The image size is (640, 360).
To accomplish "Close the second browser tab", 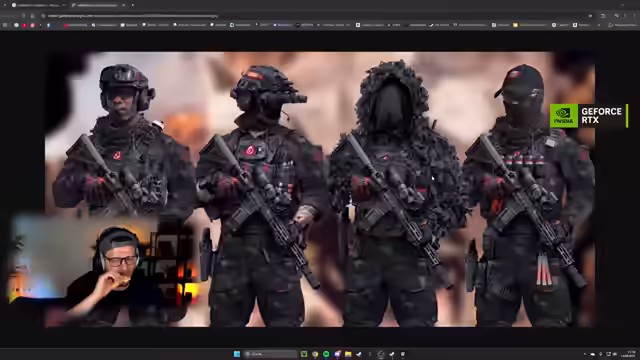I will [x=123, y=5].
